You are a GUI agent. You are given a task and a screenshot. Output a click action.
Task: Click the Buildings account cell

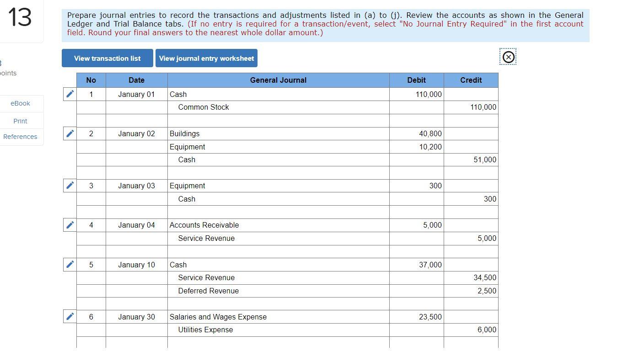(x=279, y=133)
